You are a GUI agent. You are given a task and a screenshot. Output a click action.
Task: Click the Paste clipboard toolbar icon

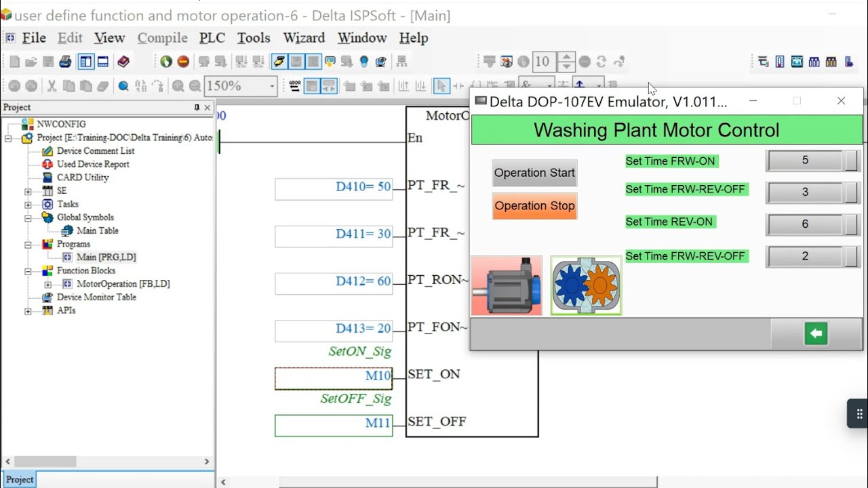pos(85,86)
